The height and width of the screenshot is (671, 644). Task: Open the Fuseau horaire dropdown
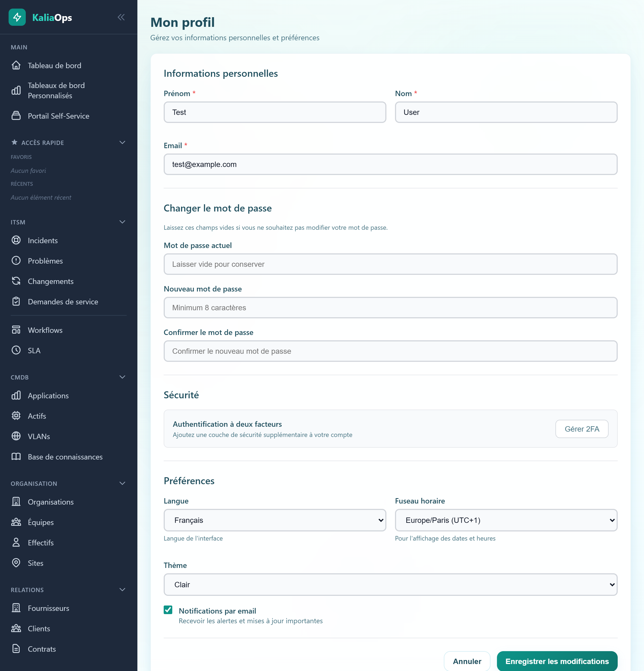point(506,520)
